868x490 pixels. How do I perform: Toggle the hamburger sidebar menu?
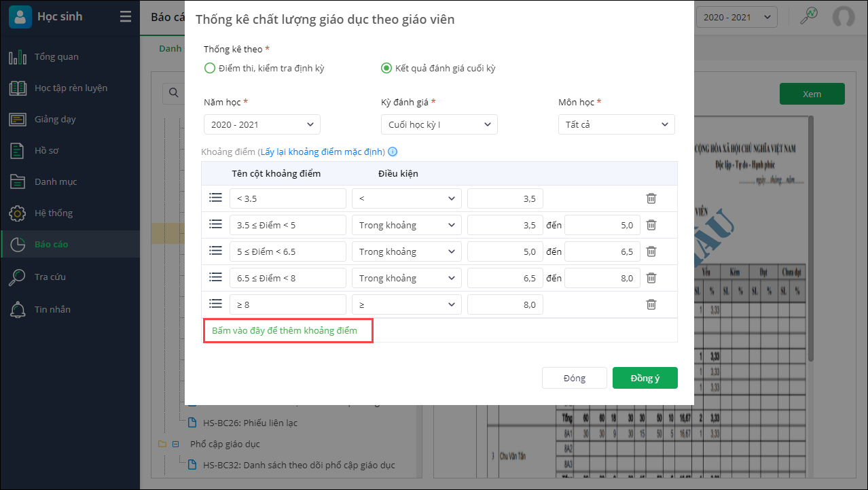click(126, 17)
